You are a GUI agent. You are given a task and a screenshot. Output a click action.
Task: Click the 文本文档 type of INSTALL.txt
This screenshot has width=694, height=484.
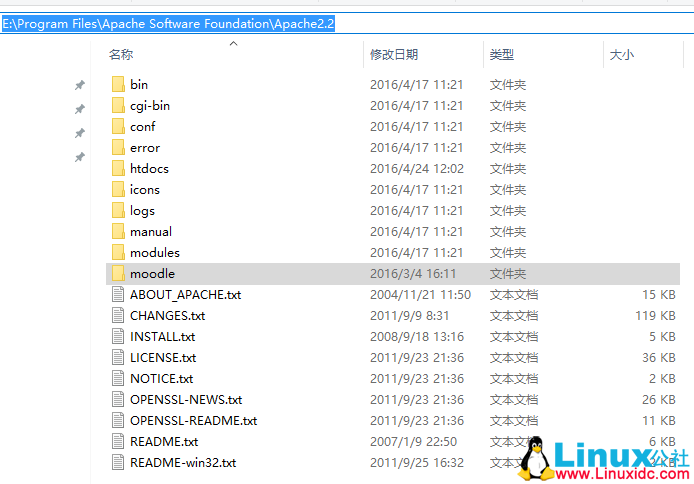514,337
